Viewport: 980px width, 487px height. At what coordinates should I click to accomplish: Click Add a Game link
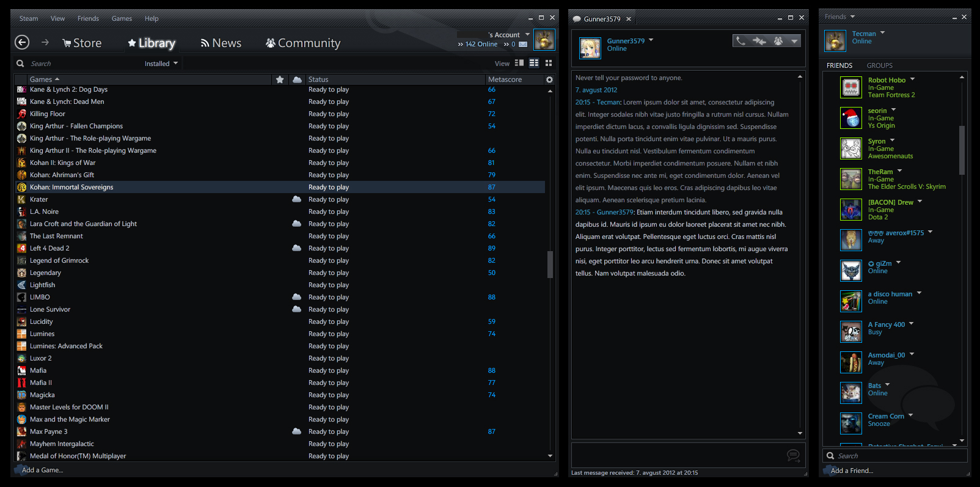42,470
